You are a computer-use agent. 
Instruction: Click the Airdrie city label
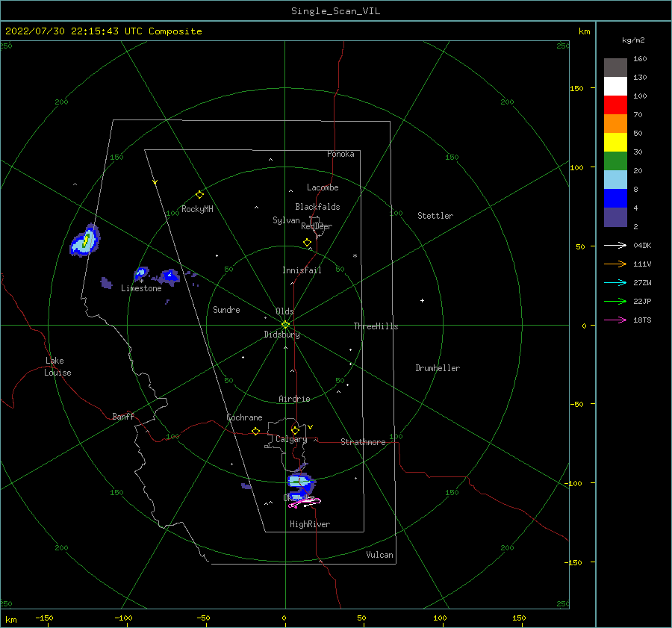coord(294,399)
